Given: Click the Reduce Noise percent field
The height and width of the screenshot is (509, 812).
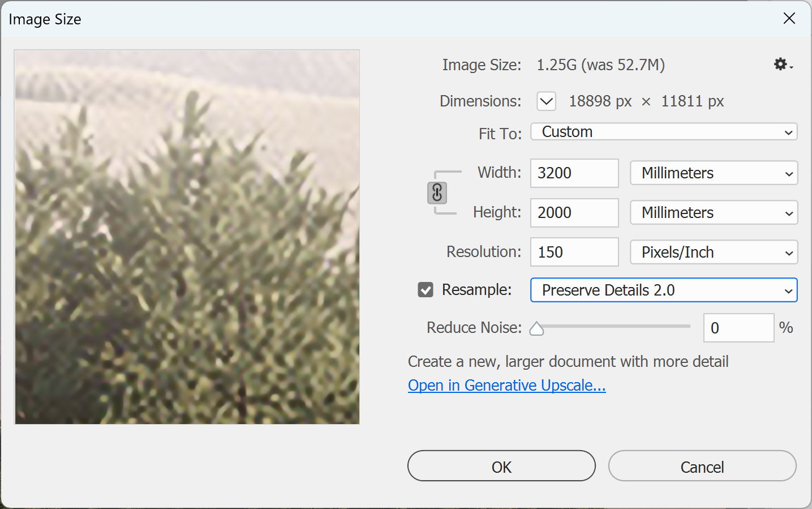Looking at the screenshot, I should (738, 328).
